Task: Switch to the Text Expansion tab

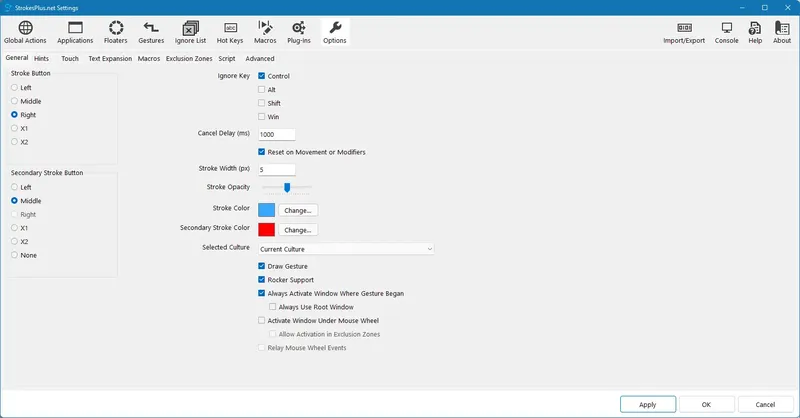Action: click(110, 59)
